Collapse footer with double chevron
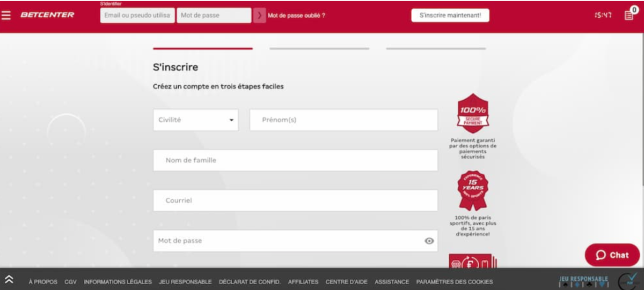This screenshot has width=644, height=290. tap(9, 280)
